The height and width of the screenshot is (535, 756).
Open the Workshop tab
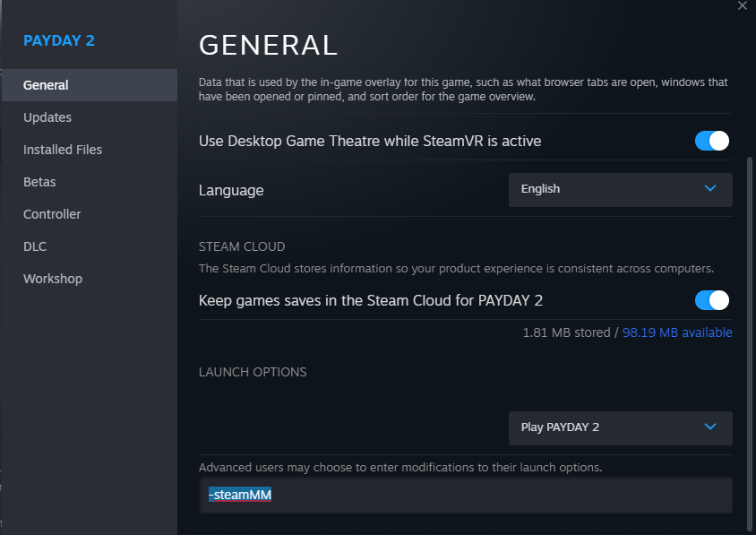53,279
